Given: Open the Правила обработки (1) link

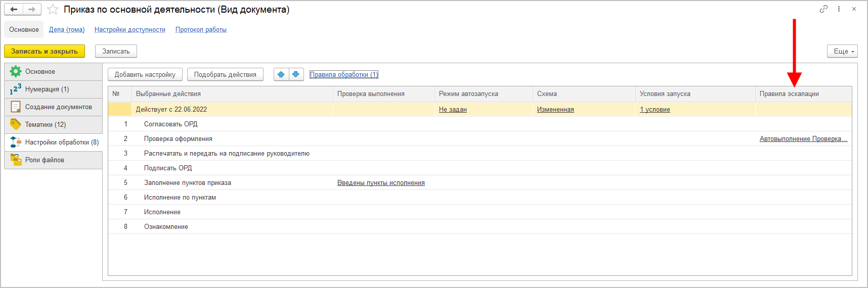Looking at the screenshot, I should coord(344,74).
